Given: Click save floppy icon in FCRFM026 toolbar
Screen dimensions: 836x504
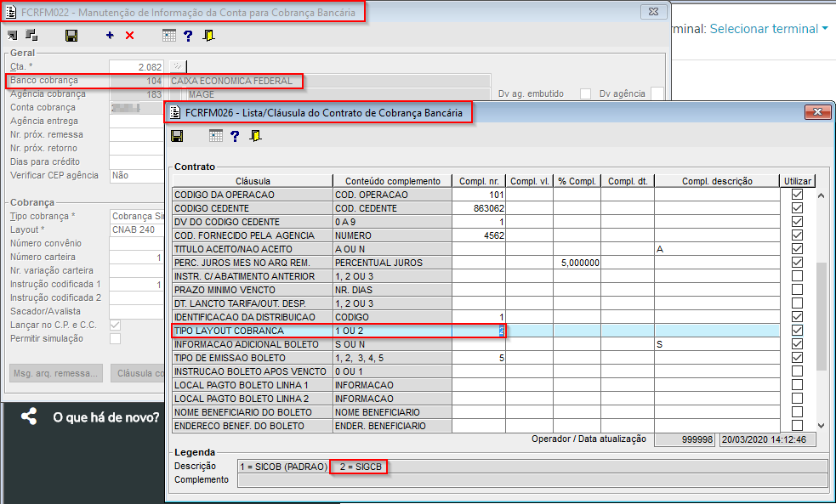Looking at the screenshot, I should (x=177, y=136).
